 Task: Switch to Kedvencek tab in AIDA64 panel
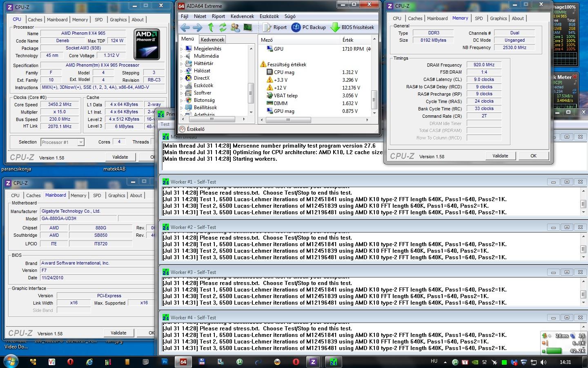(212, 40)
